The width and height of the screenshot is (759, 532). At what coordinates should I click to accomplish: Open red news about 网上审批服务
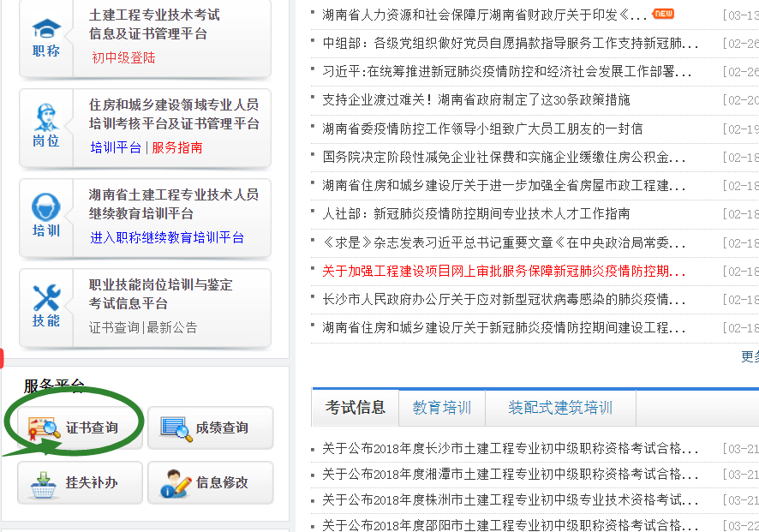point(504,272)
